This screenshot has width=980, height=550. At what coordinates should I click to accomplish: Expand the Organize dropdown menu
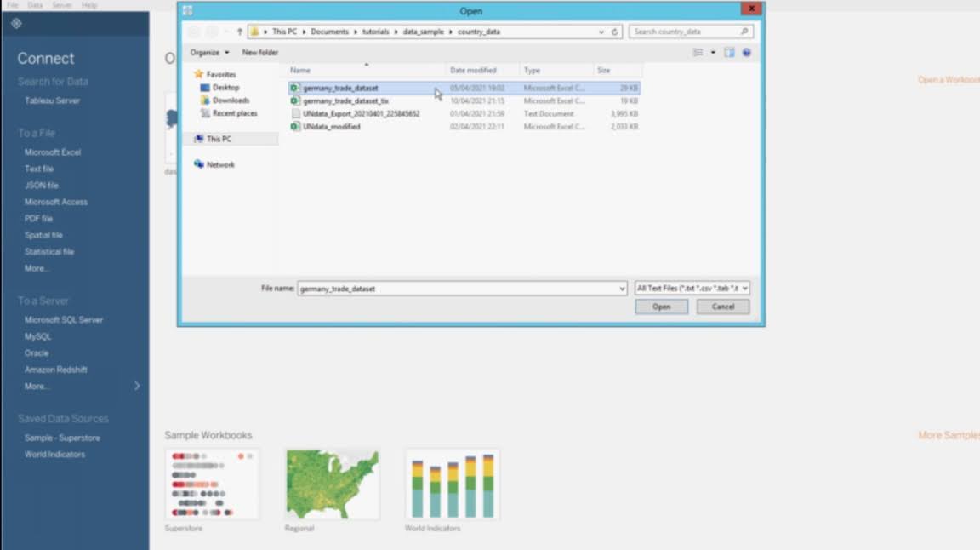209,53
